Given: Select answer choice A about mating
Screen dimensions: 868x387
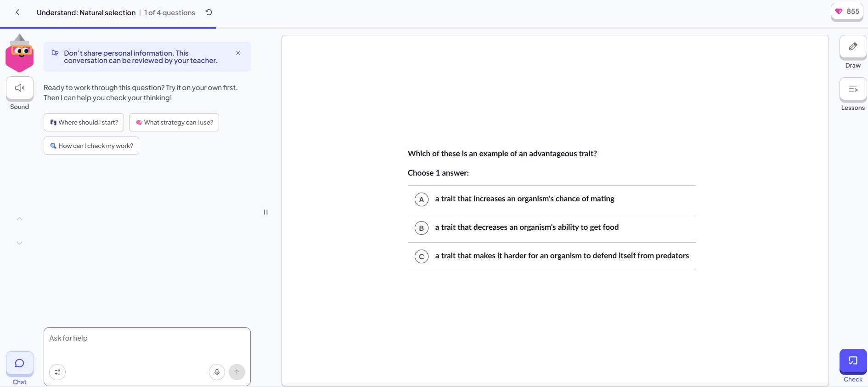Looking at the screenshot, I should [x=552, y=199].
